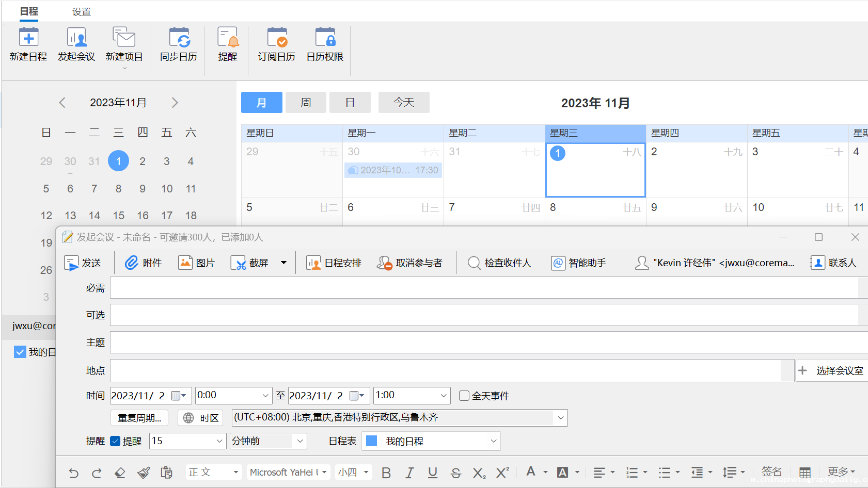This screenshot has height=488, width=868.
Task: Click the 重复周期 recurrence button
Action: (x=139, y=418)
